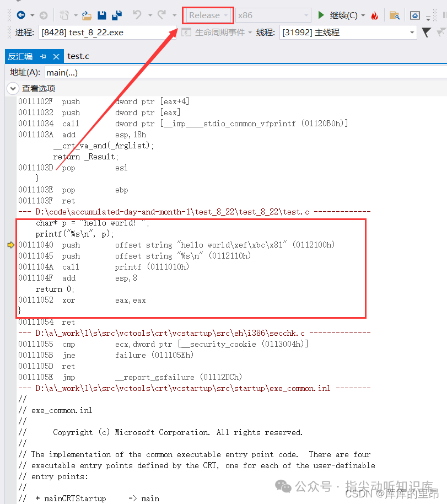
Task: Expand the 继续(C) dropdown arrow
Action: pyautogui.click(x=363, y=15)
